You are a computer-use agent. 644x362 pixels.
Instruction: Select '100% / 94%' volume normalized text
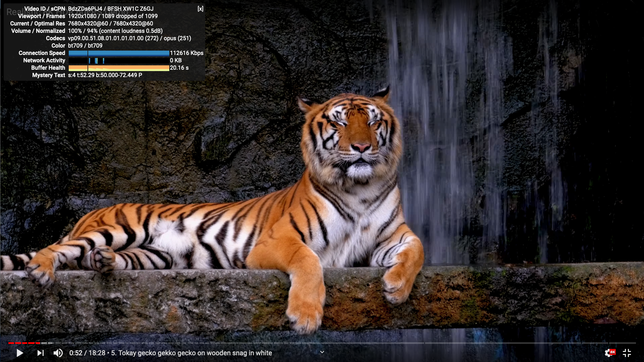(83, 31)
